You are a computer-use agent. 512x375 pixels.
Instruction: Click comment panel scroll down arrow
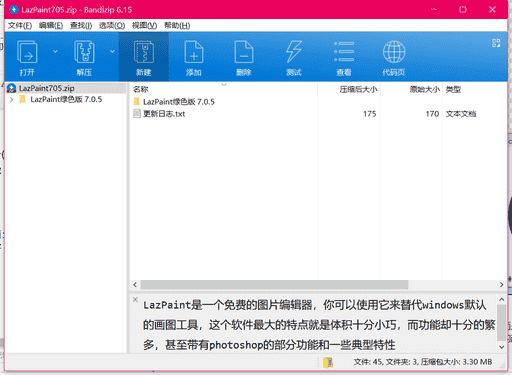502,347
